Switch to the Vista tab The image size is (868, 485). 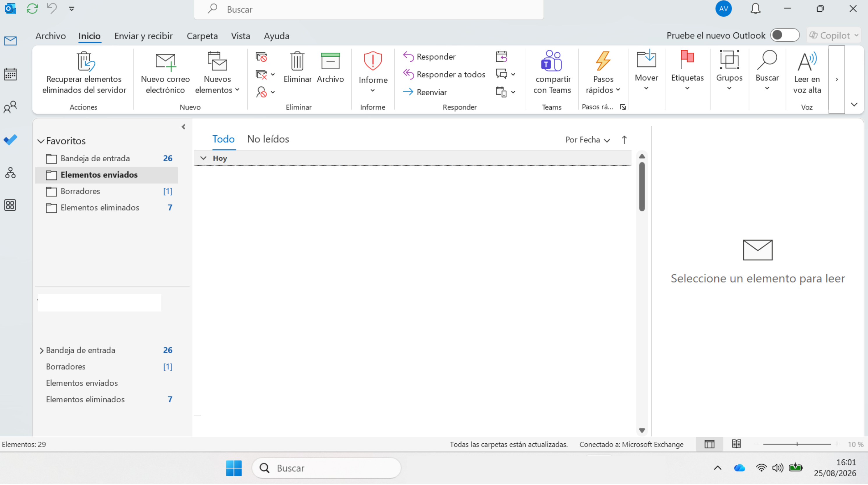point(240,36)
